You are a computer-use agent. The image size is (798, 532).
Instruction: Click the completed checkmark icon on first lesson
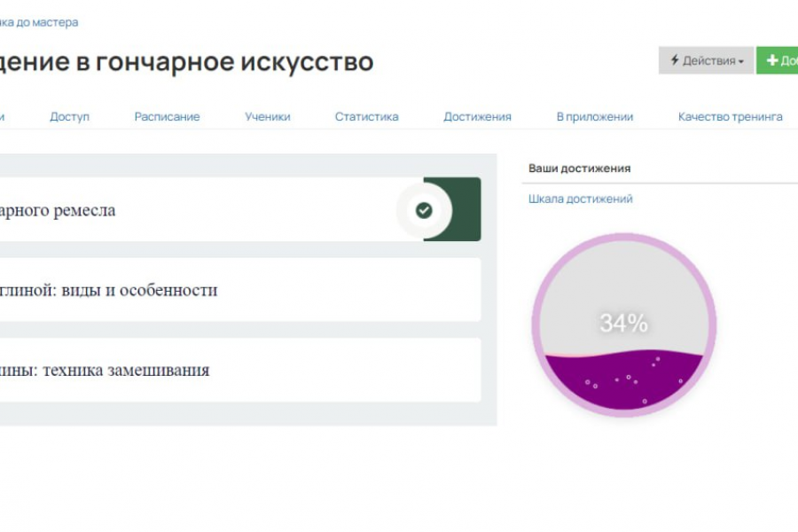tap(424, 210)
